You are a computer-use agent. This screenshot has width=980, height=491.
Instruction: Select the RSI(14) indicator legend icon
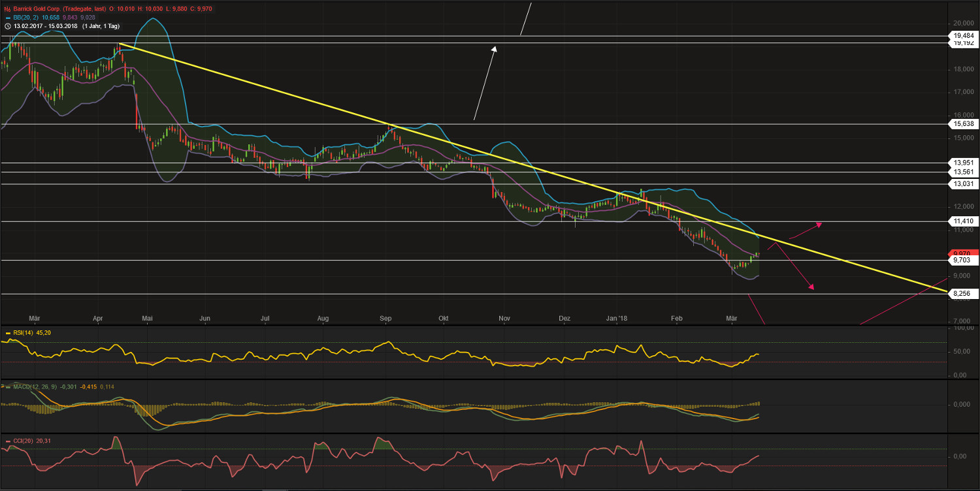point(8,333)
